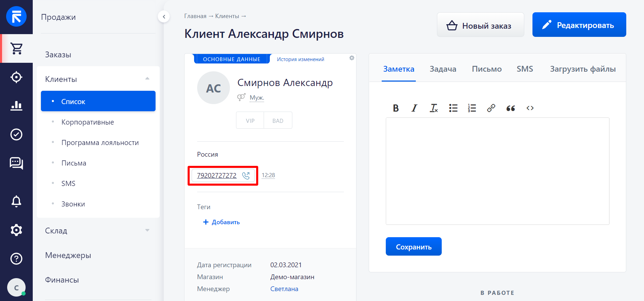The width and height of the screenshot is (644, 301).
Task: Insert blockquote in the note editor
Action: 510,108
